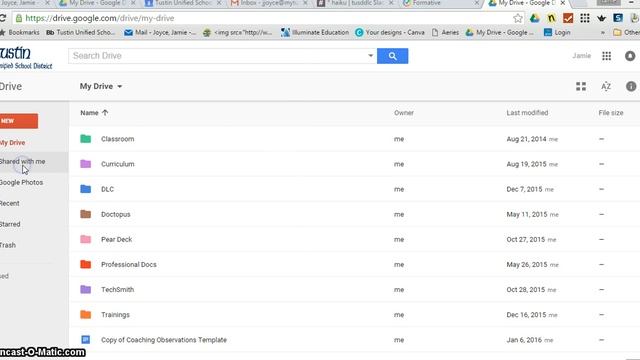
Task: Open the apps grid extension icon
Action: click(x=584, y=18)
